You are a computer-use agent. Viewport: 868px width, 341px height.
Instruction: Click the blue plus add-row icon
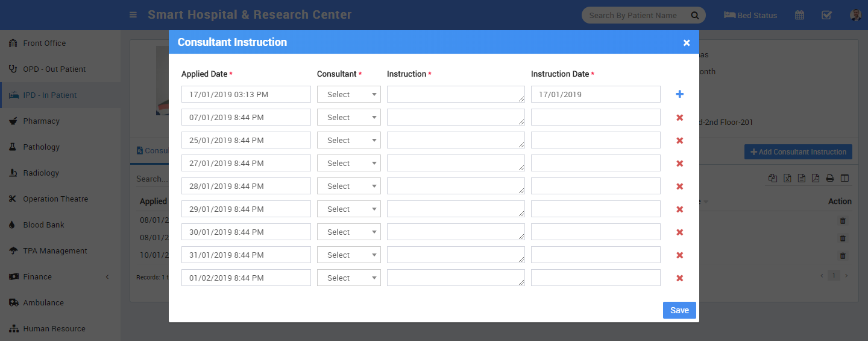click(x=679, y=94)
